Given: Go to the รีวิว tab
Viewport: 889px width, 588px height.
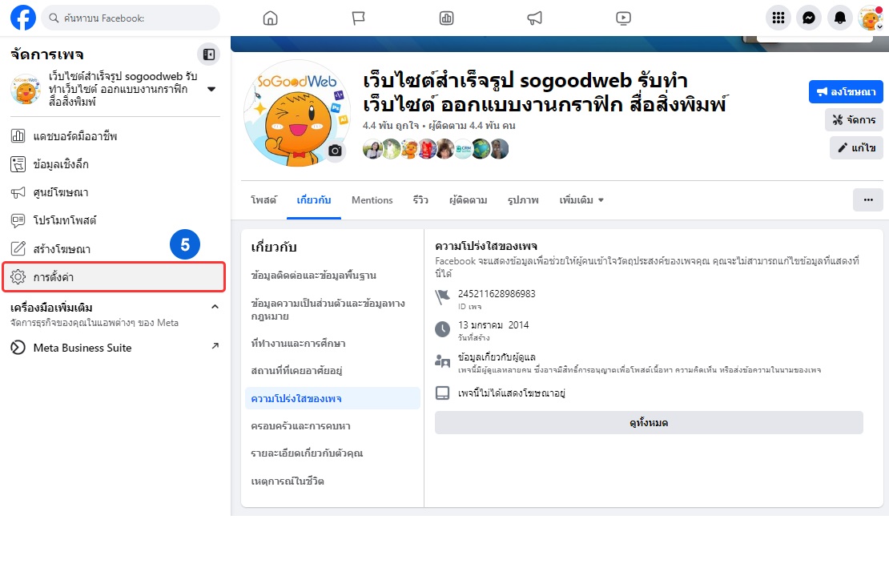Looking at the screenshot, I should 420,200.
